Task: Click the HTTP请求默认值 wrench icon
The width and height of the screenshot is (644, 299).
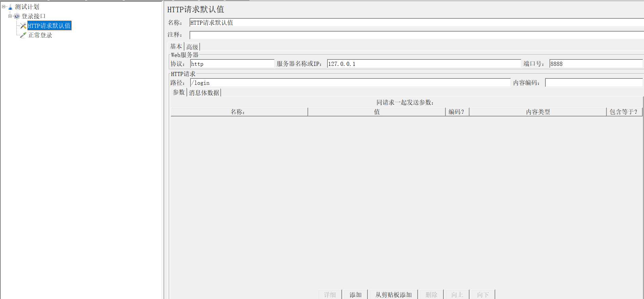Action: click(x=23, y=25)
